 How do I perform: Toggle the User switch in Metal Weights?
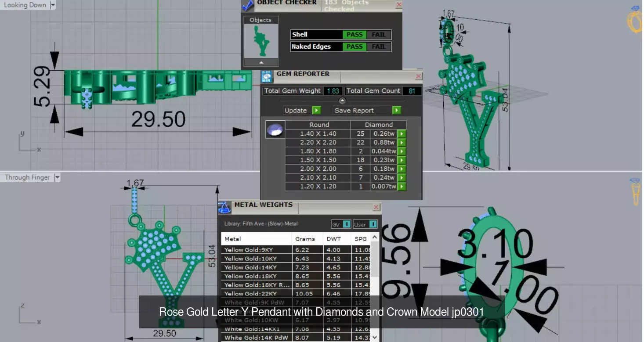365,224
